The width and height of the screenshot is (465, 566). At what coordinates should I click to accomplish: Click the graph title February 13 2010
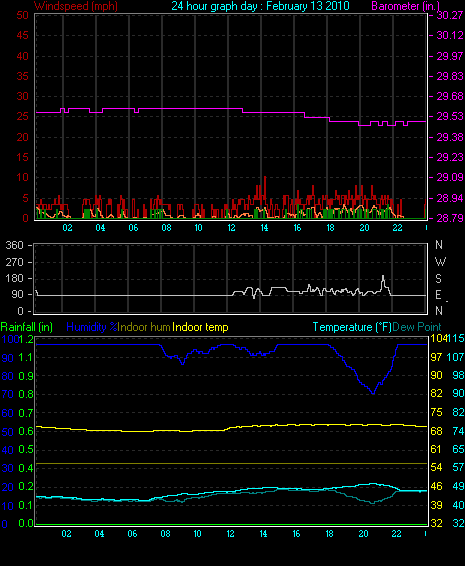(x=308, y=6)
